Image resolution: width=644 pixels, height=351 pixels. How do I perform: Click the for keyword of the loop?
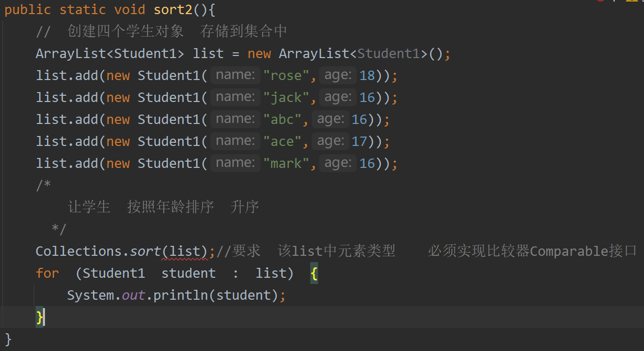click(47, 273)
